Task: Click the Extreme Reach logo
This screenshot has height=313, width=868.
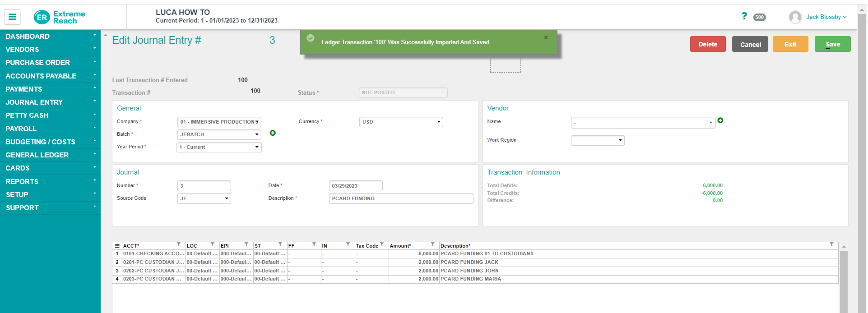Action: pyautogui.click(x=60, y=17)
